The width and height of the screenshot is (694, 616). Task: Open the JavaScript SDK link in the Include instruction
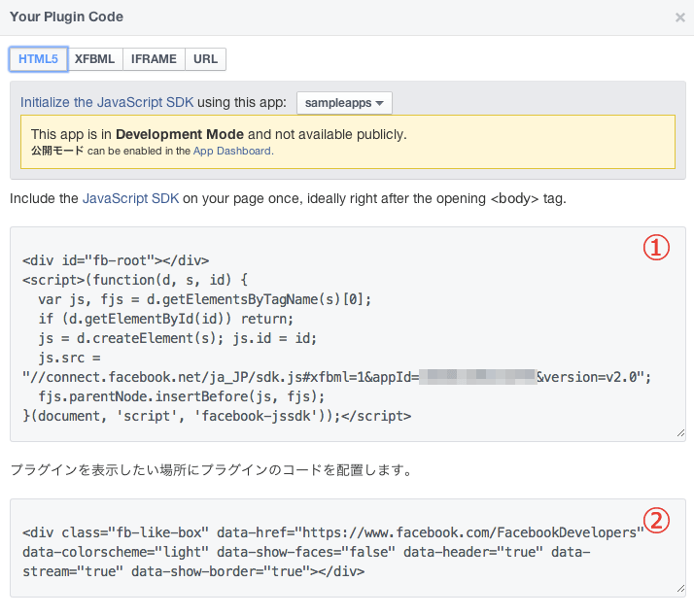point(130,198)
